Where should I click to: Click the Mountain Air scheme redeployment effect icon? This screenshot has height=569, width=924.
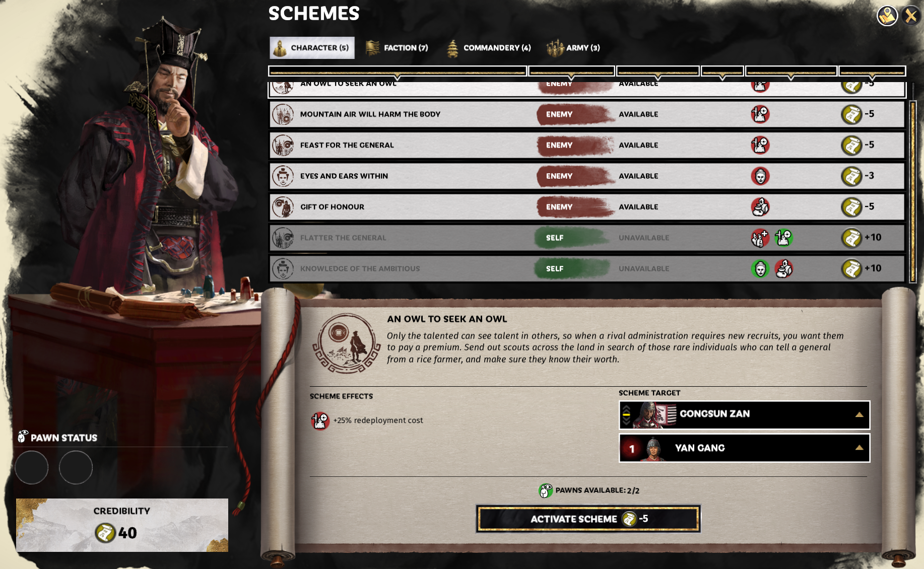point(760,114)
